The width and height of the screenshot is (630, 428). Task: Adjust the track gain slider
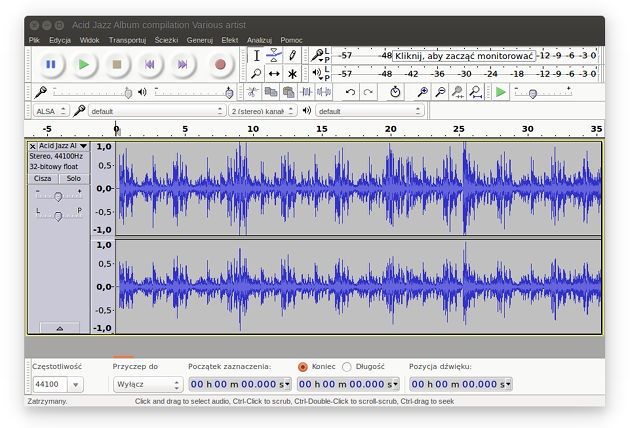click(59, 196)
